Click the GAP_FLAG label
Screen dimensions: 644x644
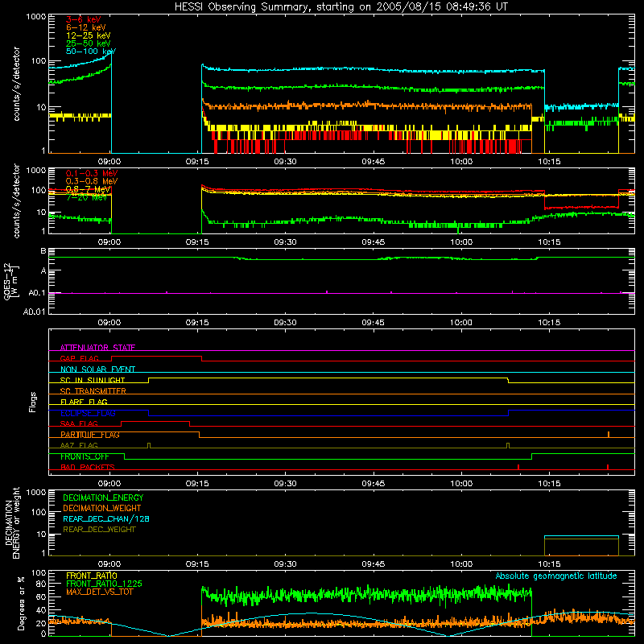79,358
